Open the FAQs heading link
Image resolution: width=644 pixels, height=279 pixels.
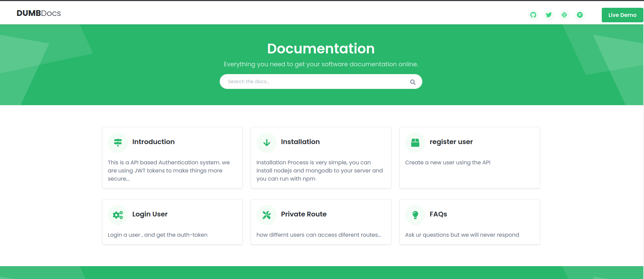438,214
